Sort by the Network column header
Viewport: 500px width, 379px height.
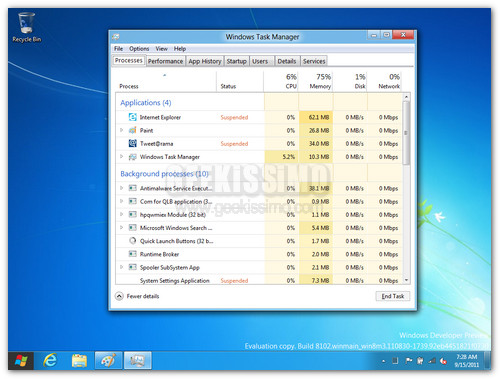[x=384, y=81]
